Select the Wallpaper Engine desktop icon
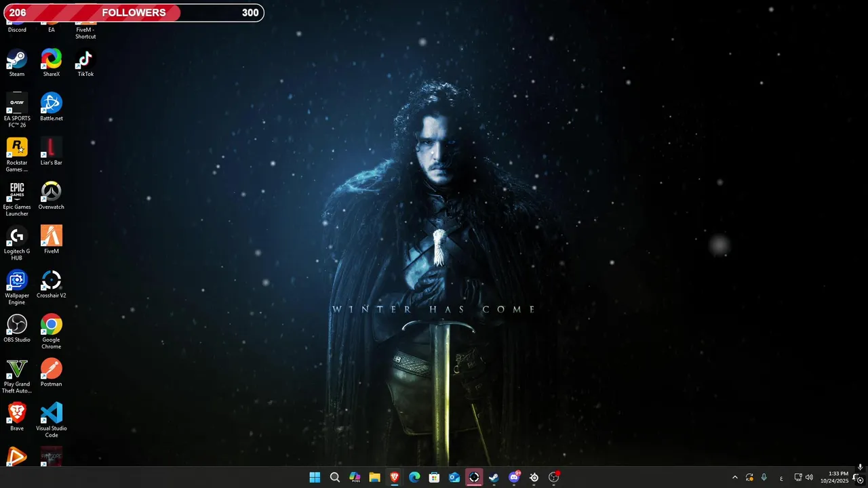The height and width of the screenshot is (488, 868). coord(17,287)
